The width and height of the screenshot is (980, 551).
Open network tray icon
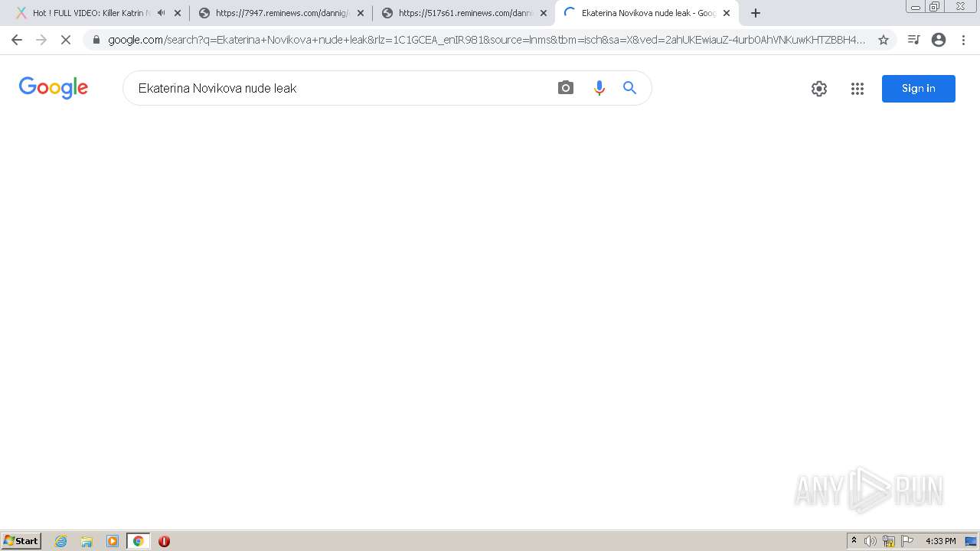coord(889,541)
